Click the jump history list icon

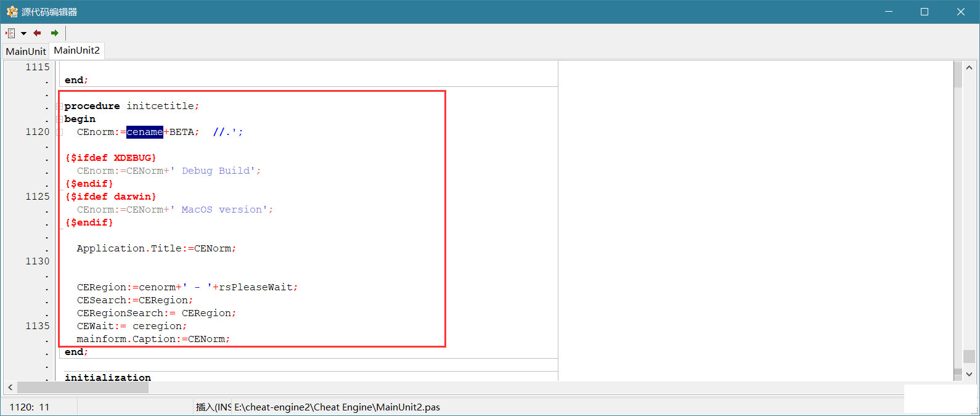(x=10, y=33)
